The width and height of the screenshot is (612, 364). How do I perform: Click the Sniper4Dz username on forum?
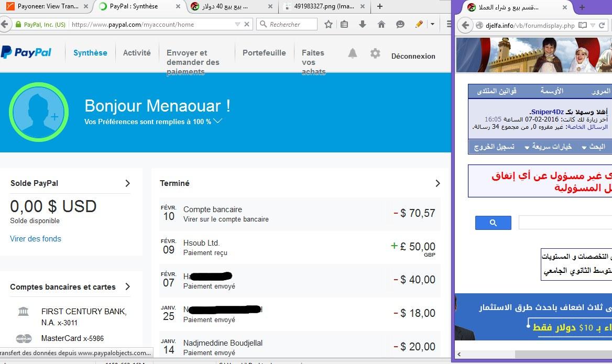547,112
